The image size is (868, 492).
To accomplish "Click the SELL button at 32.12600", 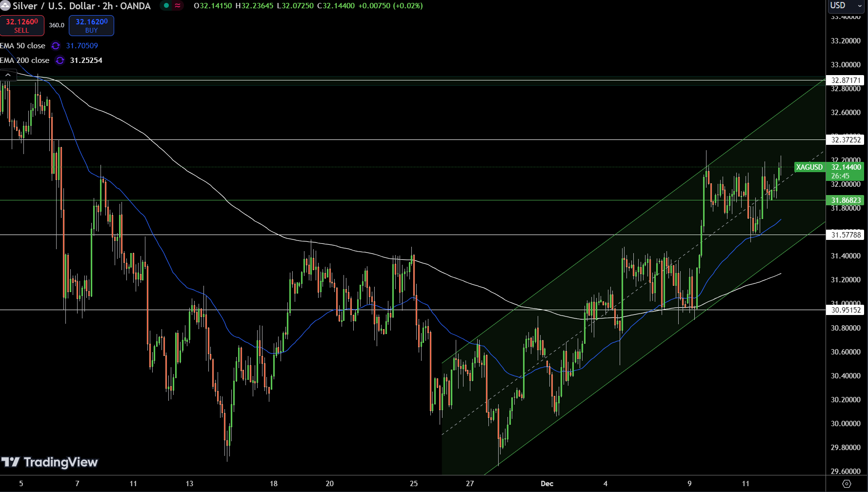I will click(22, 25).
